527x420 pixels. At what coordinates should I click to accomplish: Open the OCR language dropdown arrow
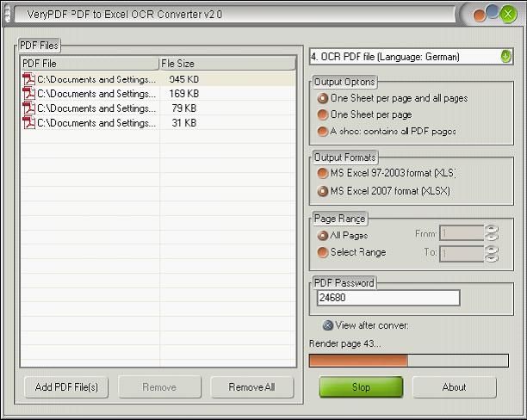point(505,56)
